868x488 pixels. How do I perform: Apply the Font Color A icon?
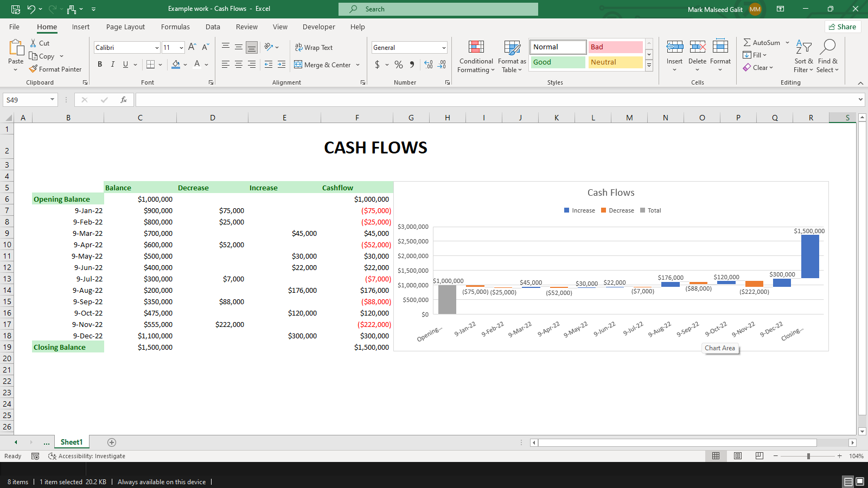197,65
